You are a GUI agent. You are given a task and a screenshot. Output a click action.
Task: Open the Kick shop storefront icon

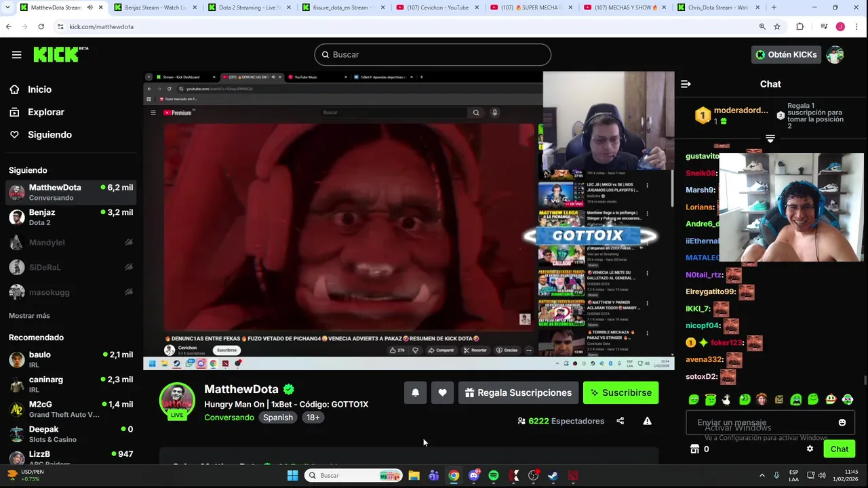click(694, 449)
